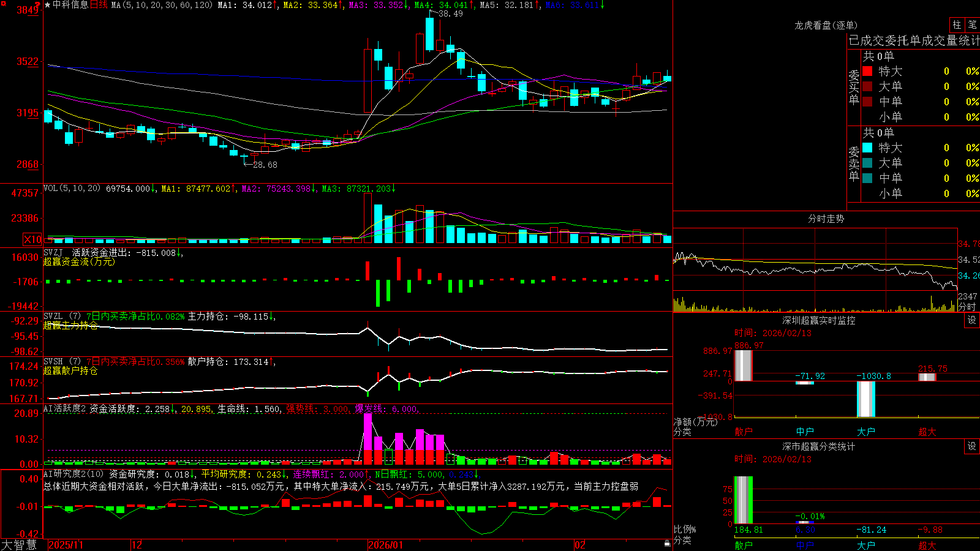Click the 深市超赢分类统计 panel title

tap(819, 446)
